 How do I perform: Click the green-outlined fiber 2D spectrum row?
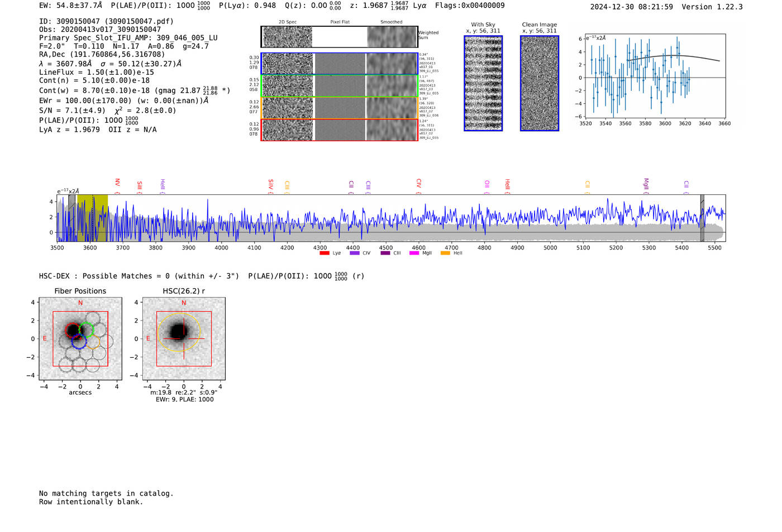pyautogui.click(x=339, y=86)
